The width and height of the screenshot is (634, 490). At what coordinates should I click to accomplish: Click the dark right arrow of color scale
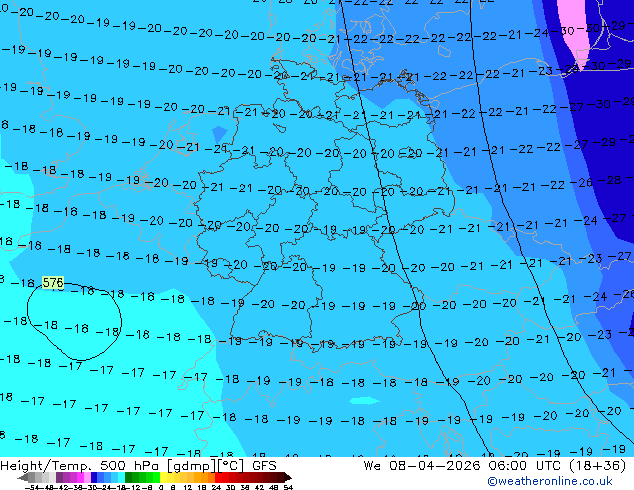[288, 478]
